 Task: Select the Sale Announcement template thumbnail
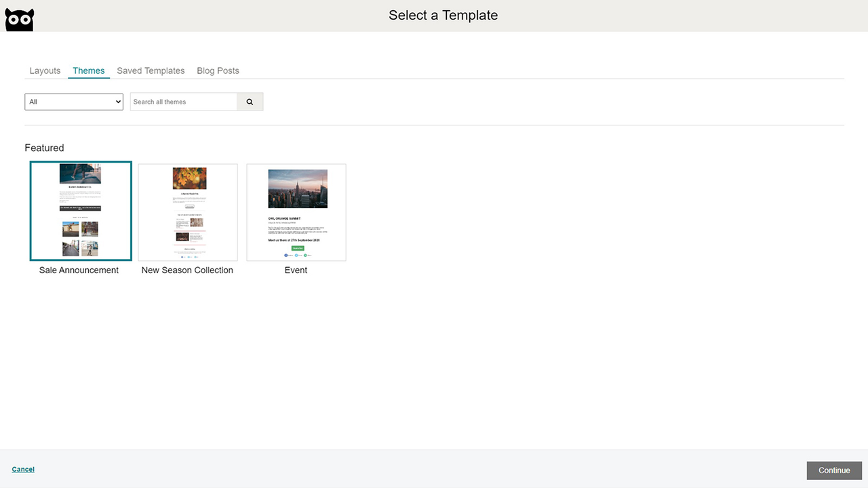80,210
